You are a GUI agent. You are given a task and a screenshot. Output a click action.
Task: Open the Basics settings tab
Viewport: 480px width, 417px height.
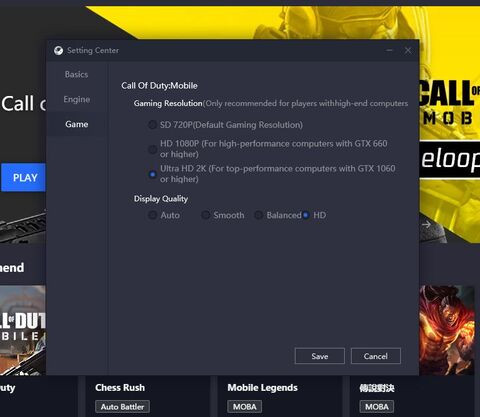[76, 74]
